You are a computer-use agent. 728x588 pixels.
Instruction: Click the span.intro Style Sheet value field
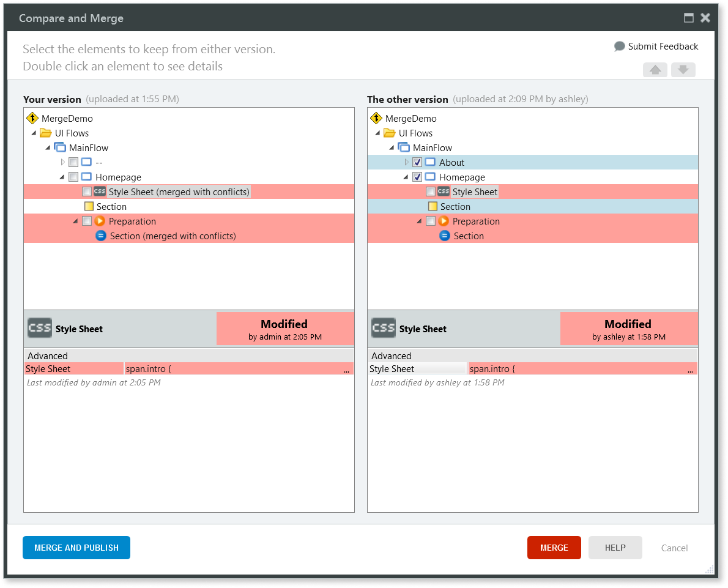click(239, 368)
